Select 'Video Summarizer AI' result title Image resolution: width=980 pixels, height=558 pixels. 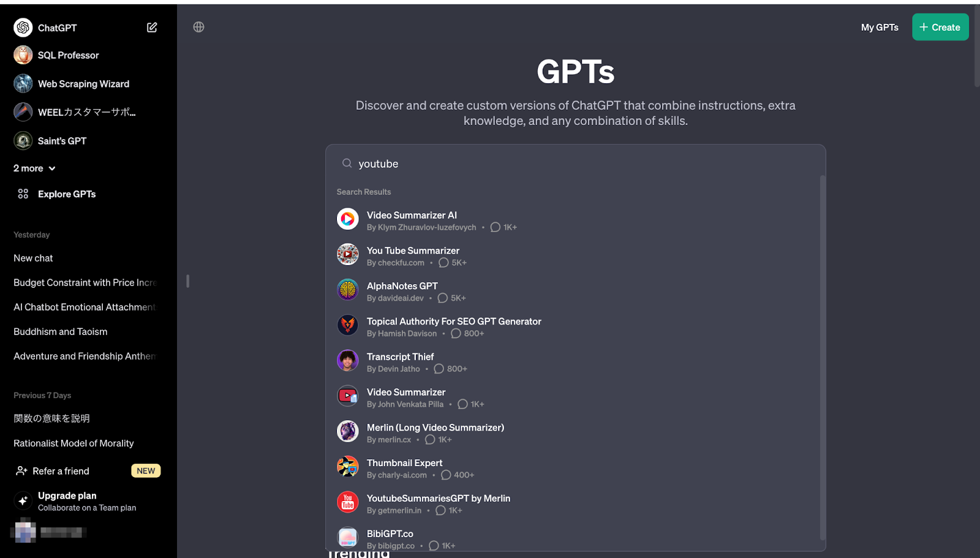click(x=412, y=215)
